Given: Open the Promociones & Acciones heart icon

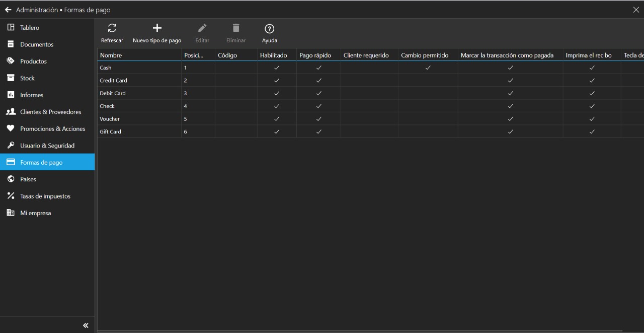Looking at the screenshot, I should tap(11, 128).
